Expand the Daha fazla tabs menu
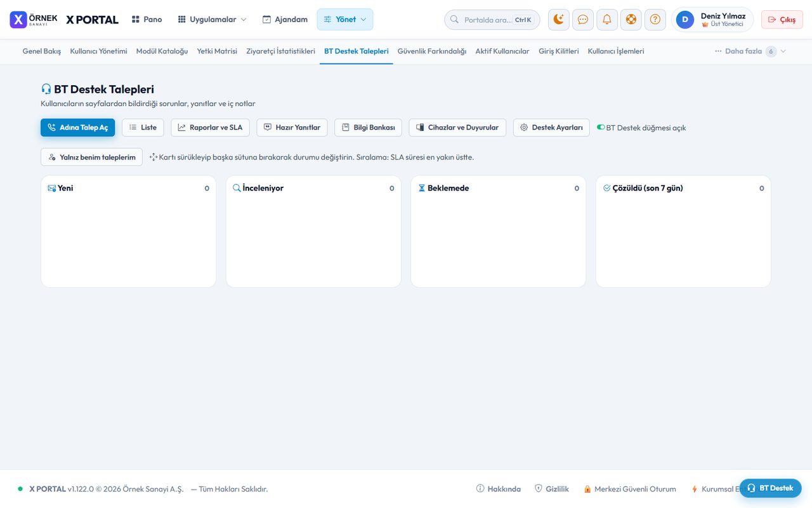This screenshot has width=812, height=508. 750,51
